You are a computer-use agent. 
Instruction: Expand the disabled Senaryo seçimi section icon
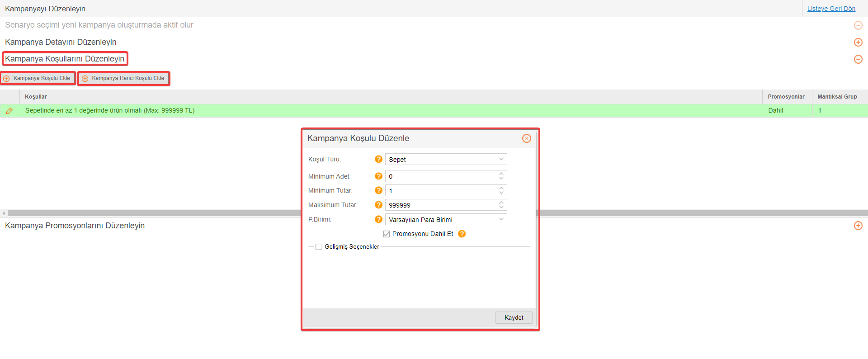coord(858,25)
